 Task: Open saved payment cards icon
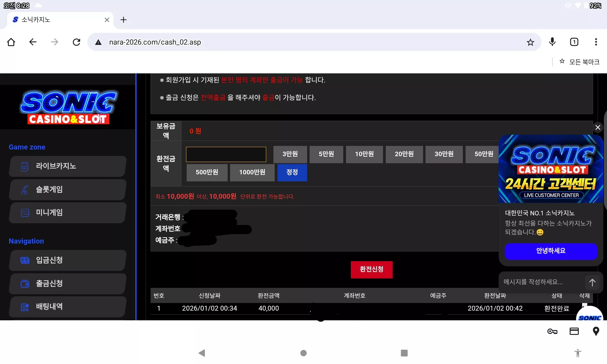click(x=574, y=331)
